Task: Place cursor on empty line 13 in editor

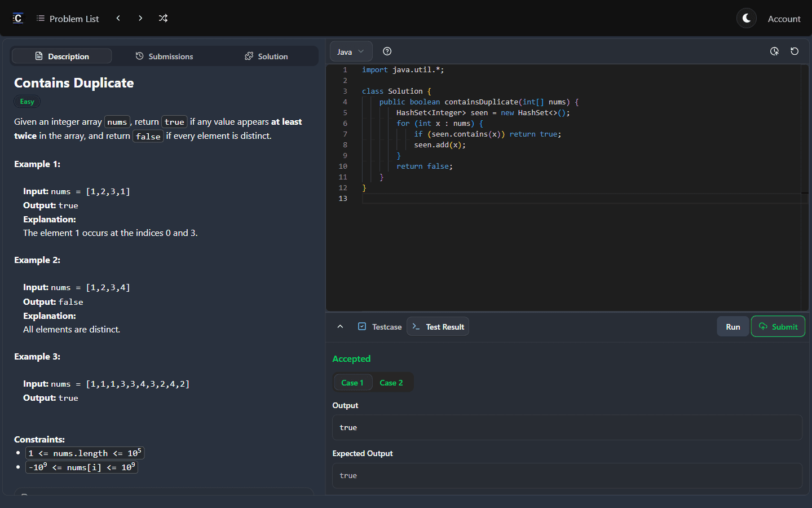Action: (x=581, y=199)
